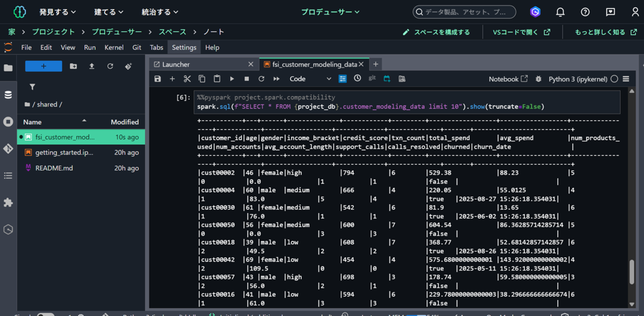
Task: Interrupt the kernel with stop icon
Action: click(x=247, y=79)
